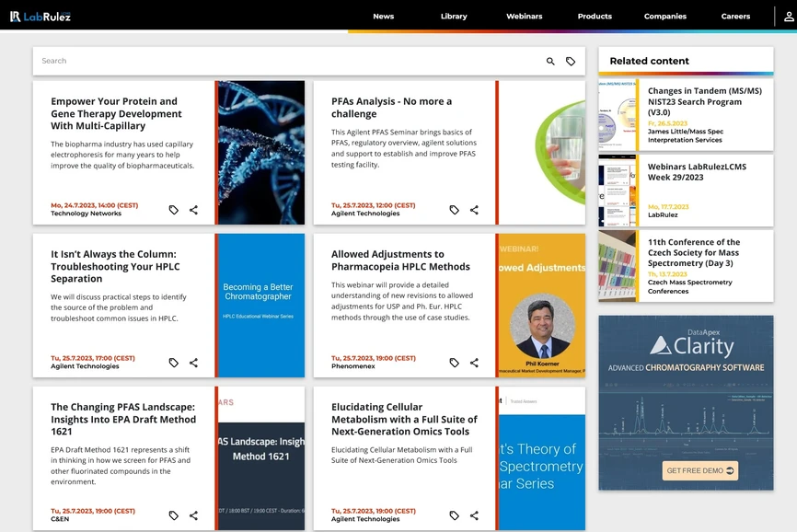Tag the HPLC Troubleshooting webinar card
This screenshot has height=532, width=797.
click(x=173, y=362)
